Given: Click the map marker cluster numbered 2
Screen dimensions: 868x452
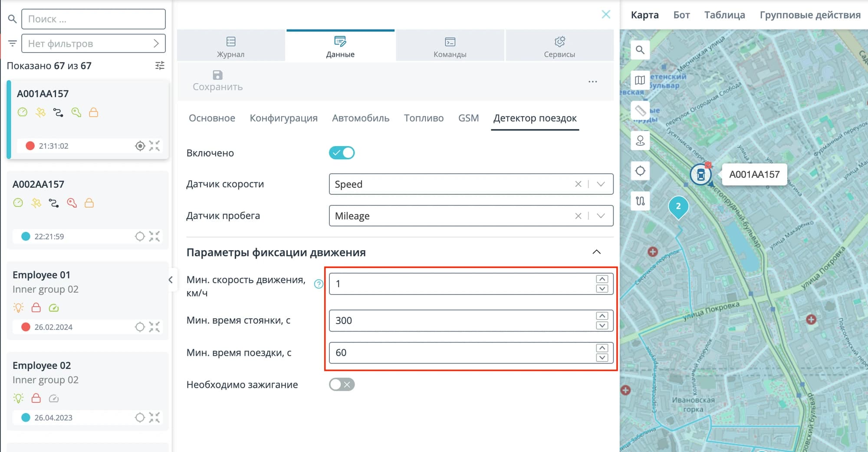Looking at the screenshot, I should coord(678,207).
